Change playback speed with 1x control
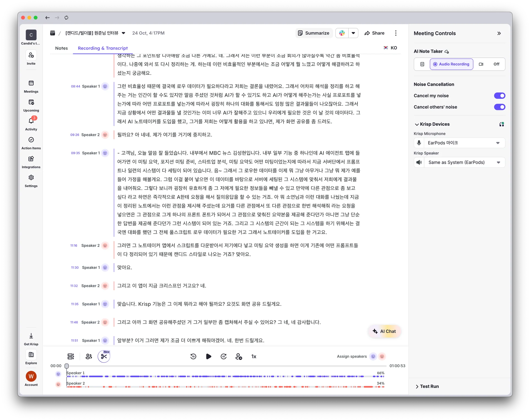This screenshot has width=530, height=420. coord(254,356)
